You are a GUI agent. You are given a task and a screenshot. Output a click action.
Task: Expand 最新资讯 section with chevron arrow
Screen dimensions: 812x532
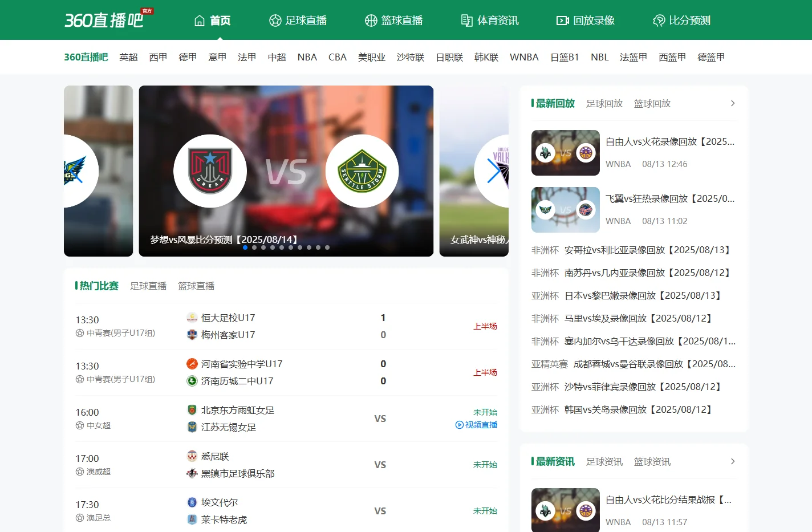pyautogui.click(x=733, y=461)
